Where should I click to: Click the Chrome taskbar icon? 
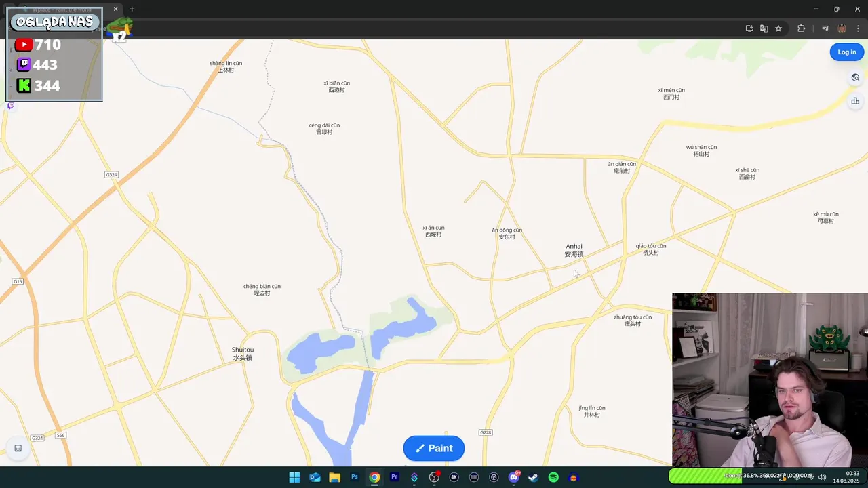tap(374, 477)
